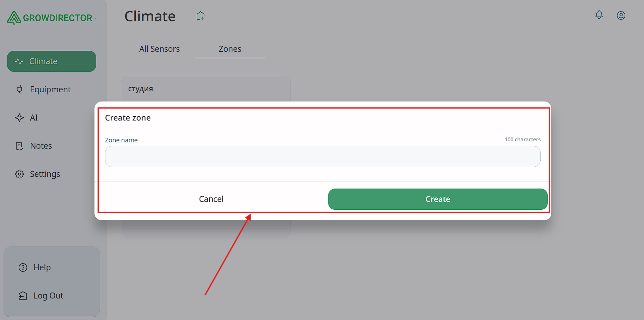Screen dimensions: 644x320
Task: Open the Equipment menu item
Action: (x=50, y=90)
